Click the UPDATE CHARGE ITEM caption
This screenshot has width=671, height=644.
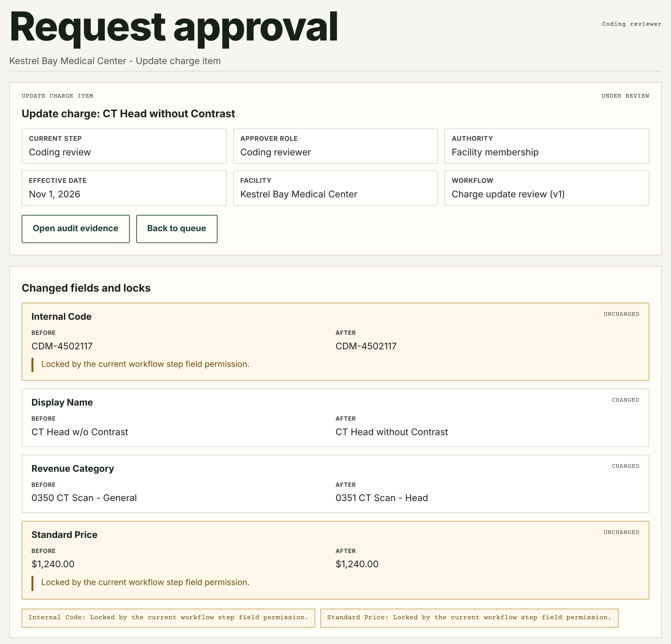tap(57, 96)
